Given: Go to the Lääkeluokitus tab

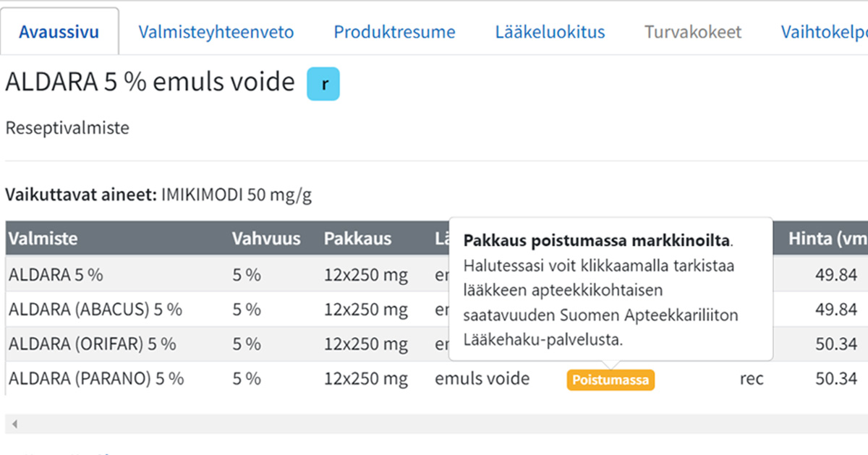Looking at the screenshot, I should click(550, 32).
